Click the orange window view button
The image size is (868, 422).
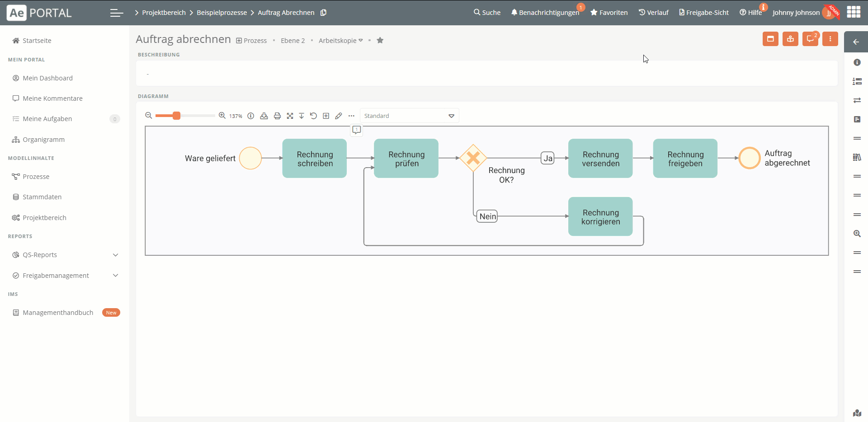770,39
